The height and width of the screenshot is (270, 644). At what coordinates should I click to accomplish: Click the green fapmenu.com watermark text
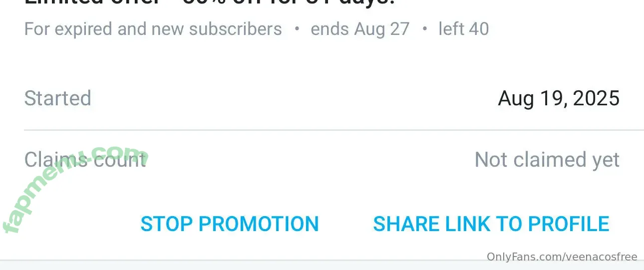coord(74,187)
